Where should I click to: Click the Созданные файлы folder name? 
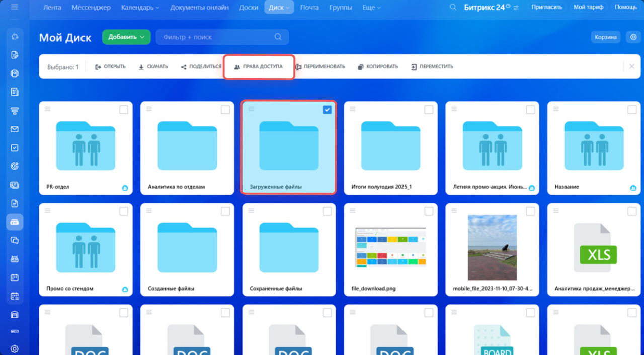(171, 289)
